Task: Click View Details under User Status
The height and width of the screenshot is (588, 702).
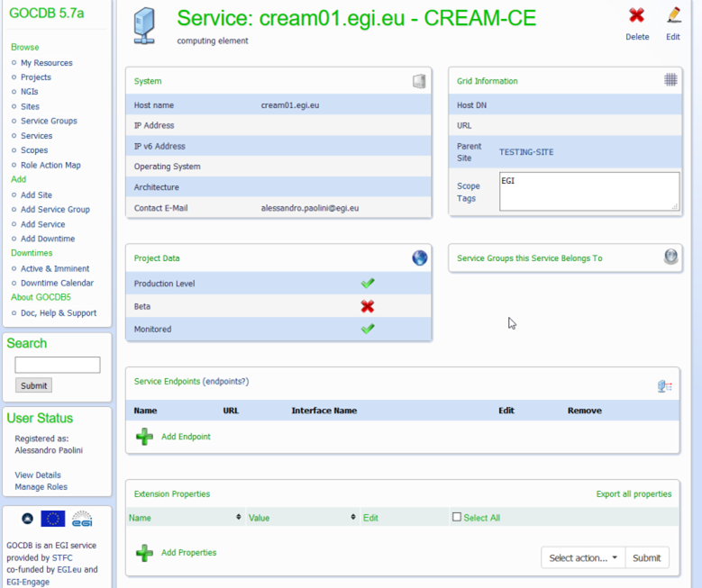Action: pos(38,475)
